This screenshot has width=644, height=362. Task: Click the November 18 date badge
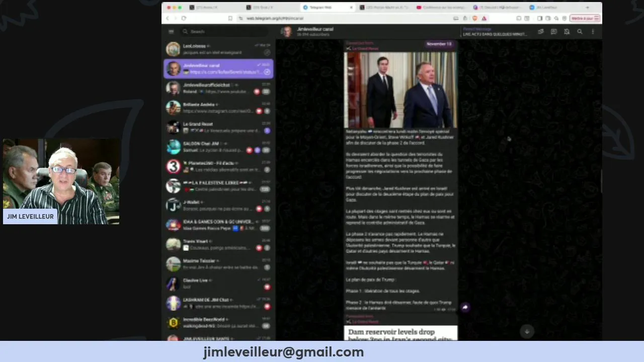coord(439,44)
